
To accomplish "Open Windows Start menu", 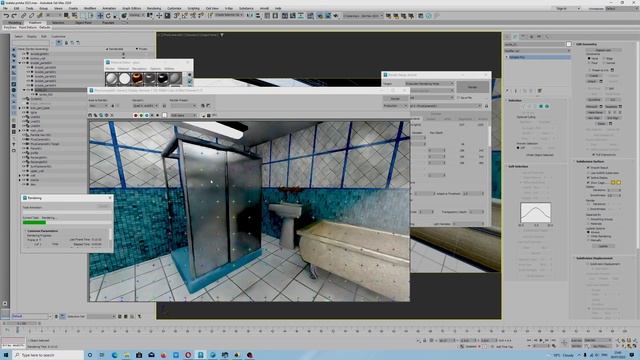I will pyautogui.click(x=6, y=355).
